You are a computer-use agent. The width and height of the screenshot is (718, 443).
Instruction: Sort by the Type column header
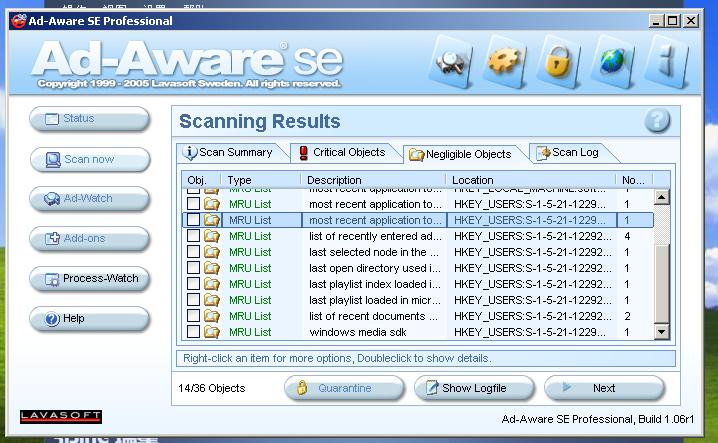pyautogui.click(x=261, y=180)
